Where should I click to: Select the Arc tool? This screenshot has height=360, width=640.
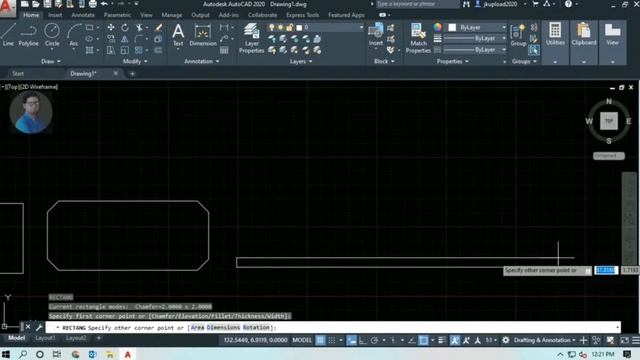(73, 35)
